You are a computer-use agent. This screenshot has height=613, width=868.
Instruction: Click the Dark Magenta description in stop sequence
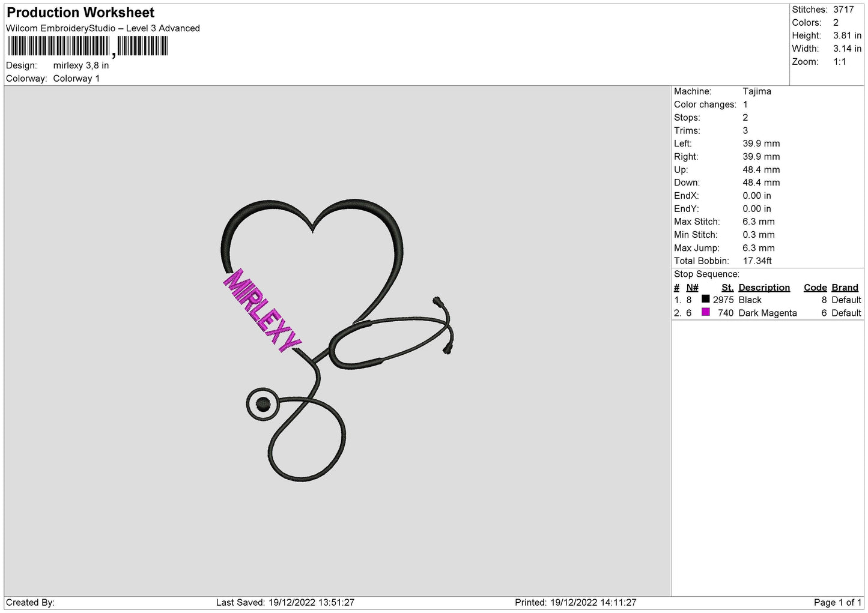pos(768,313)
